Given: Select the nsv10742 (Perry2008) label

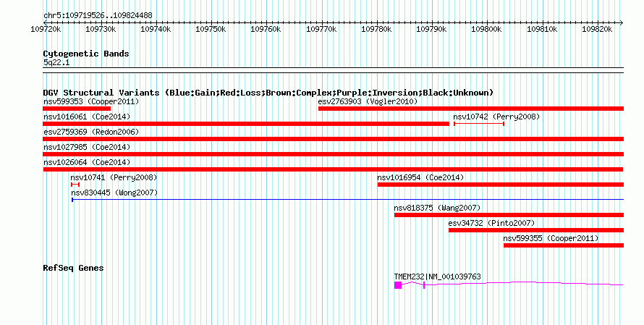Looking at the screenshot, I should pyautogui.click(x=496, y=117).
